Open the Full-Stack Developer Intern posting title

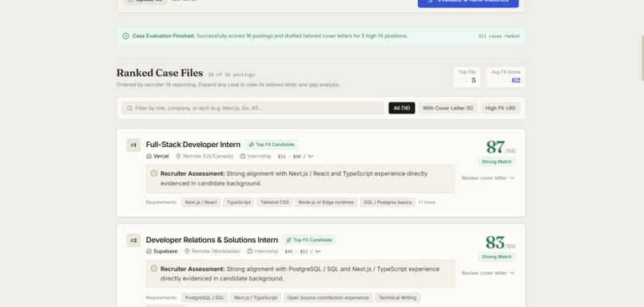193,145
